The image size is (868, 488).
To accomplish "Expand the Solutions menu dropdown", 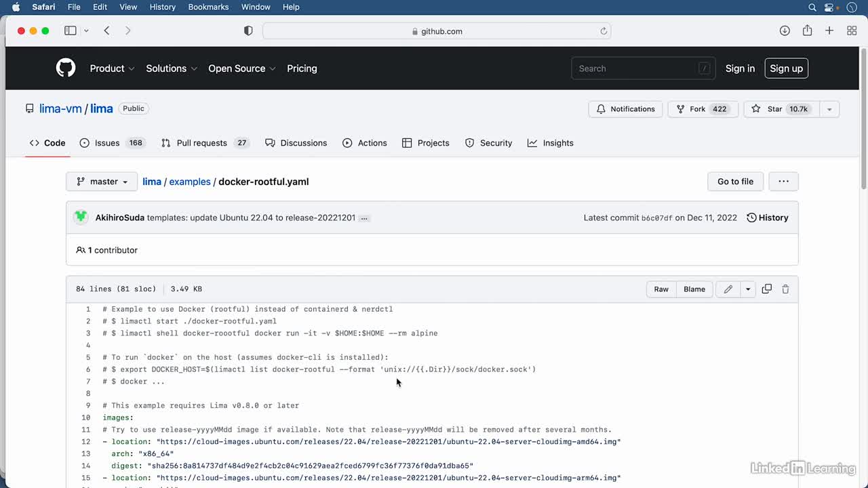I will 172,68.
